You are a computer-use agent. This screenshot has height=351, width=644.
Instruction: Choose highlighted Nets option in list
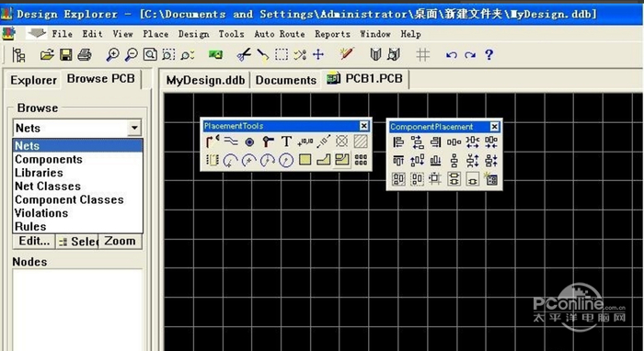(78, 145)
